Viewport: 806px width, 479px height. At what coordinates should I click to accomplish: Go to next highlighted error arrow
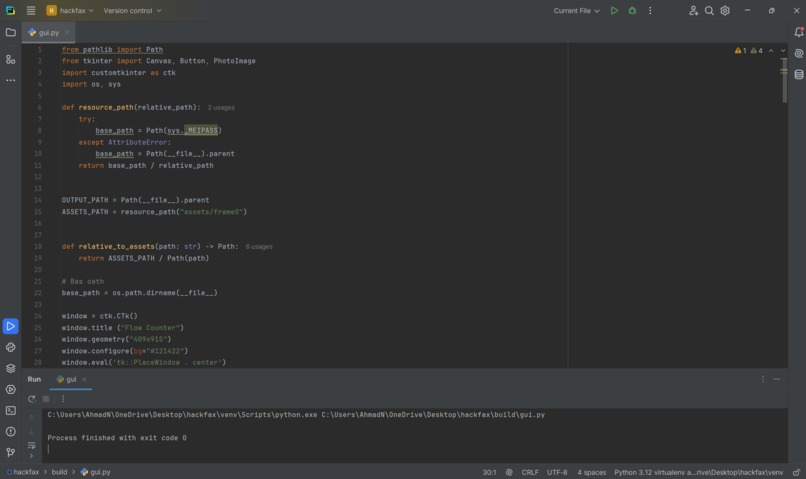[x=783, y=50]
